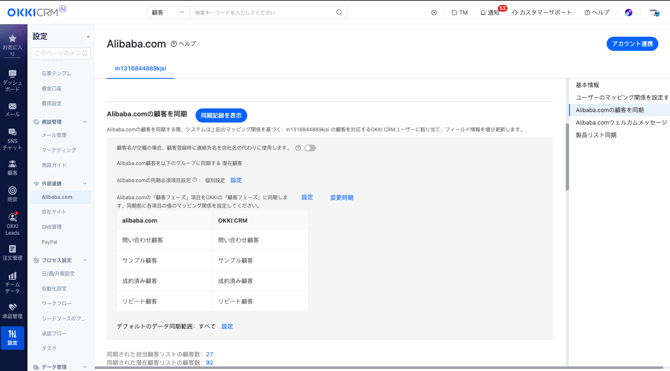Jump to Alibaba.comウェルカムメッセージ anchor
This screenshot has width=670, height=371.
pyautogui.click(x=621, y=122)
